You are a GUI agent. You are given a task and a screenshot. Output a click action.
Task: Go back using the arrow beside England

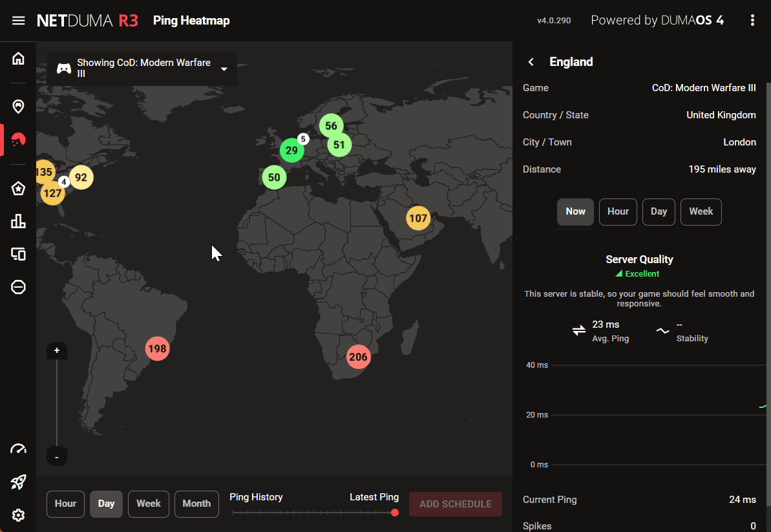click(531, 62)
